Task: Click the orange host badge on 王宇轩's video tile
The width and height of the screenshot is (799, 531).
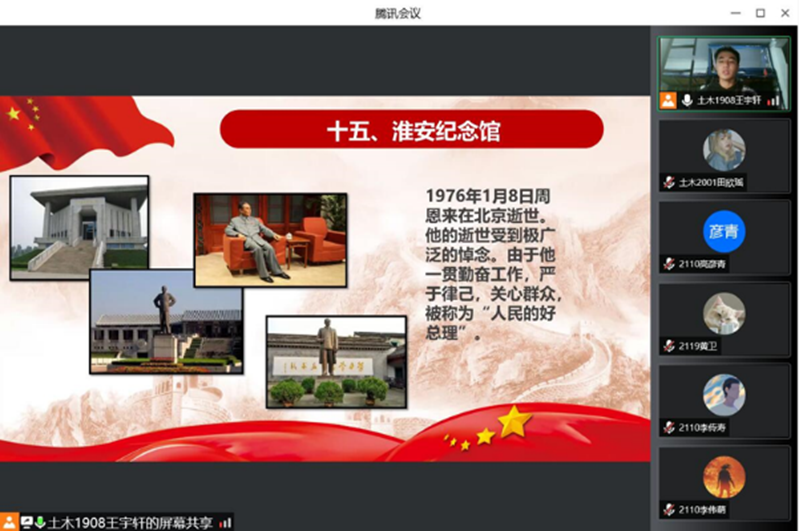Action: tap(668, 100)
